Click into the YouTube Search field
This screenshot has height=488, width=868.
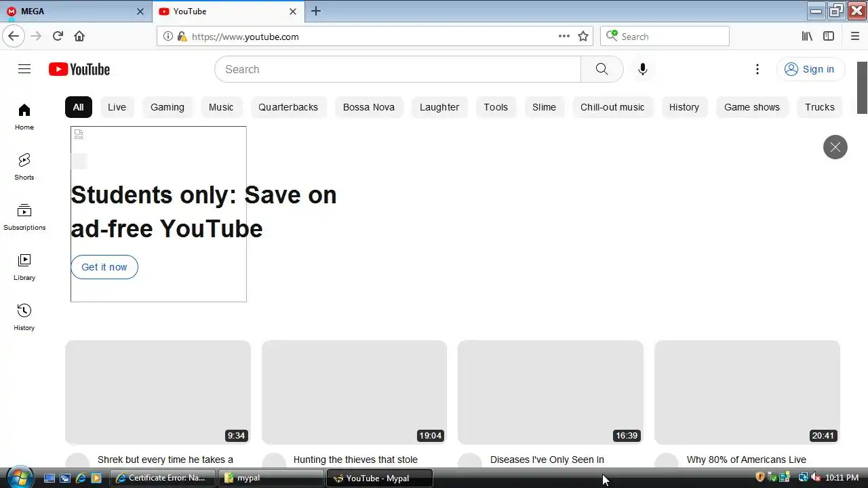(398, 69)
